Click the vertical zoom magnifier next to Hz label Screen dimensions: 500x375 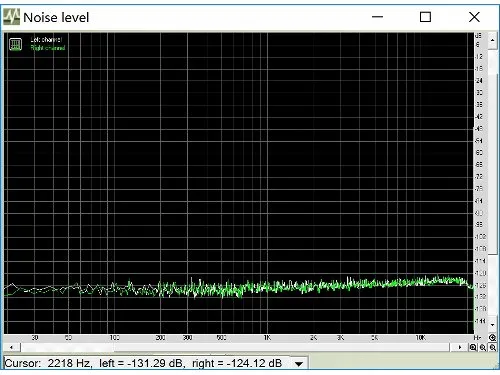click(x=492, y=338)
